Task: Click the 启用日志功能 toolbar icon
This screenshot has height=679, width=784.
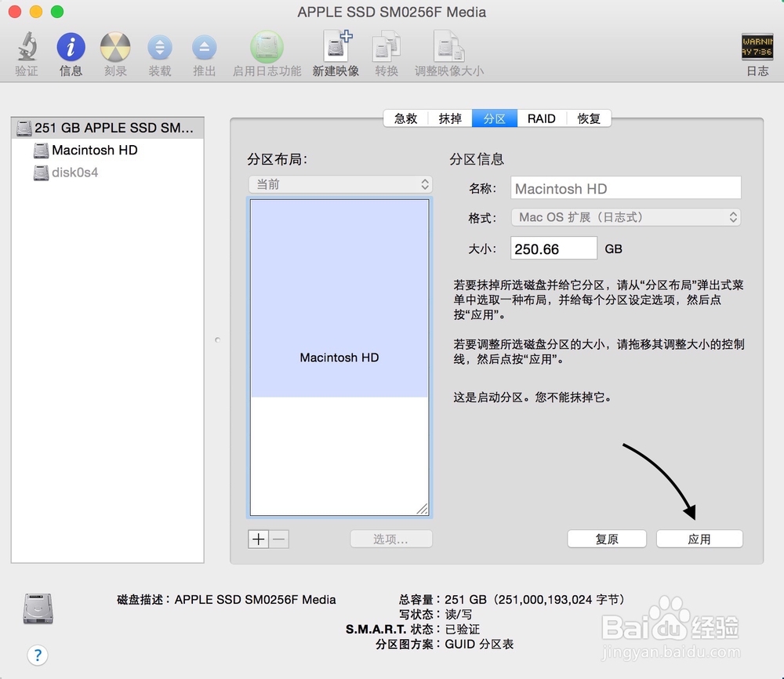Action: (267, 49)
